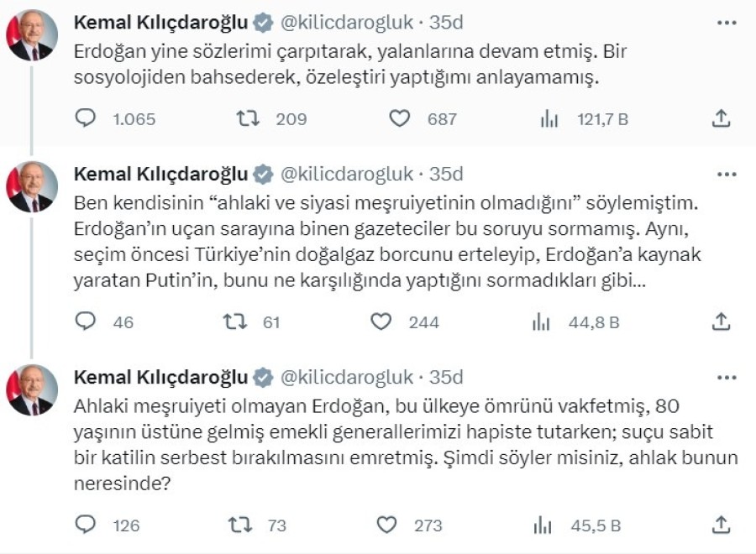
Task: Like the second tweet with 244 likes
Action: click(381, 321)
